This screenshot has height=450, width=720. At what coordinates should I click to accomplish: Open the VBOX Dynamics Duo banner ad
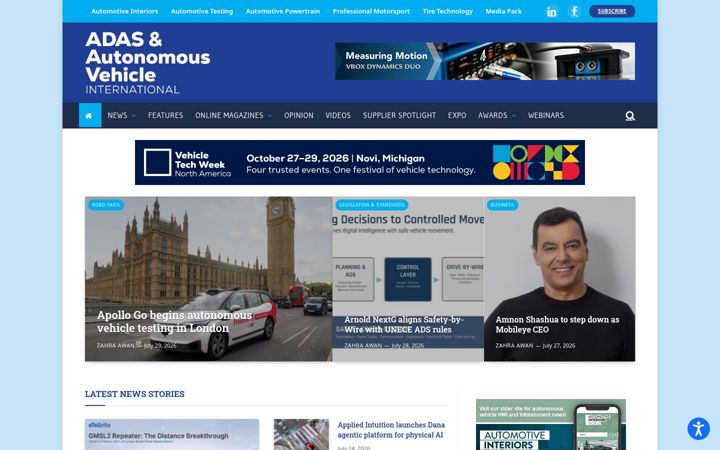pyautogui.click(x=485, y=61)
